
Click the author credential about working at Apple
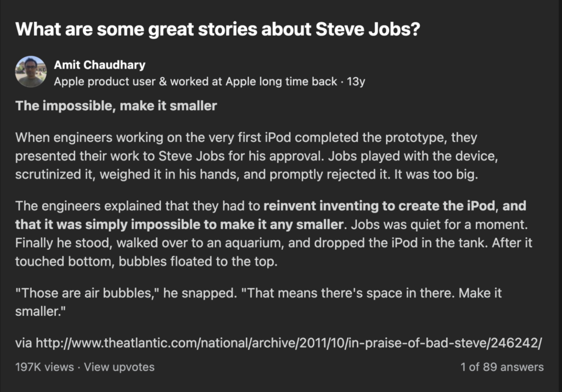click(195, 82)
